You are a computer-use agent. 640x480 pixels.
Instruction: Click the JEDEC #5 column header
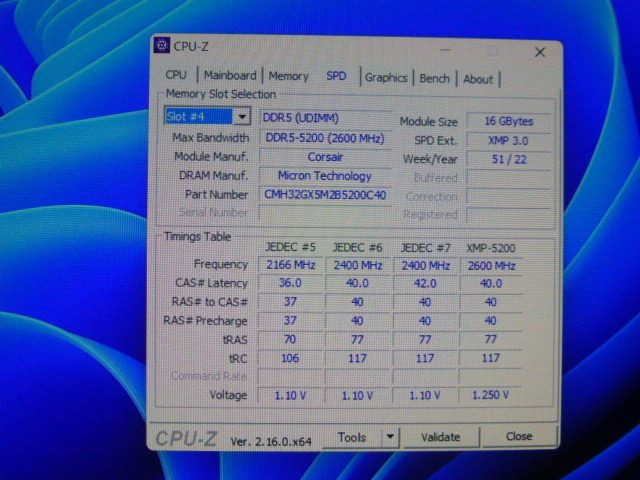click(291, 247)
